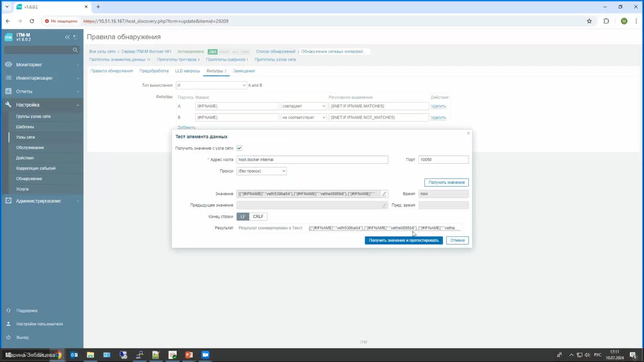Click Удалить link for filter B
Viewport: 644px width, 362px height.
[438, 117]
